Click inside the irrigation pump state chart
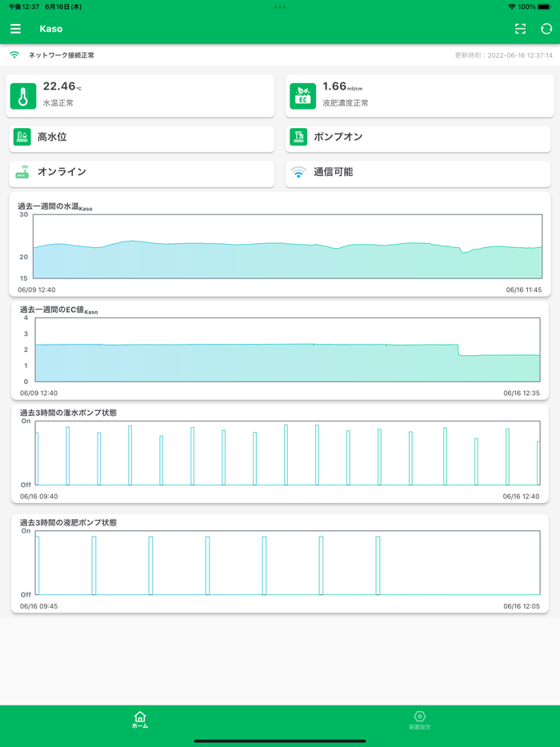 pos(287,453)
